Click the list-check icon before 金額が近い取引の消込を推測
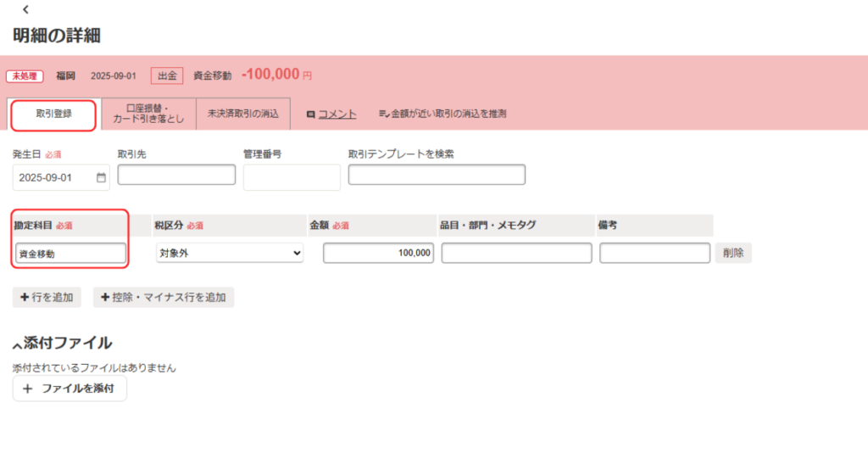This screenshot has width=868, height=464. coord(383,114)
